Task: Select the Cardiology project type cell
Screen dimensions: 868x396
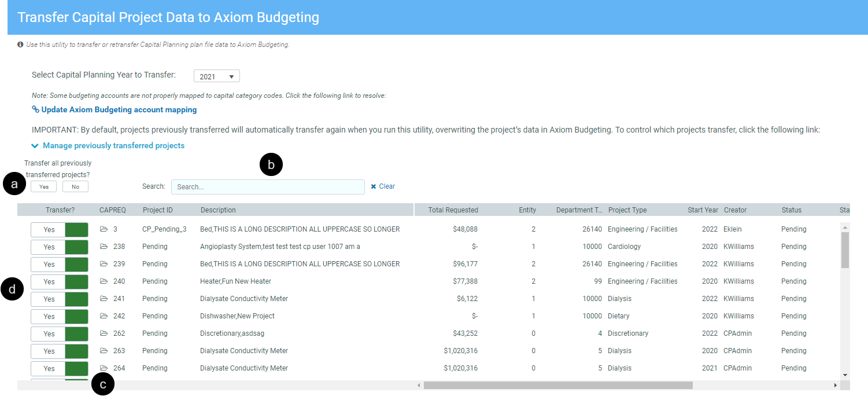Action: point(624,247)
